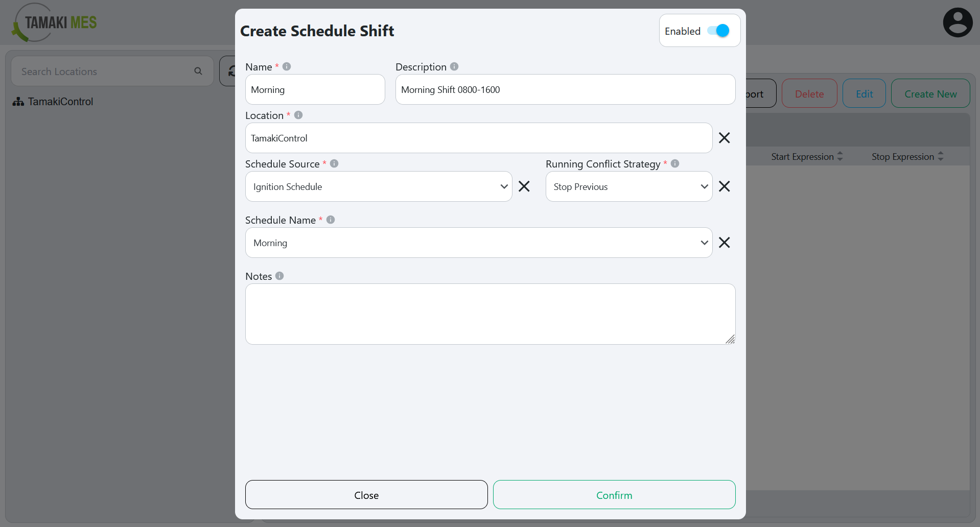Click the Close button
The height and width of the screenshot is (527, 980).
[366, 495]
